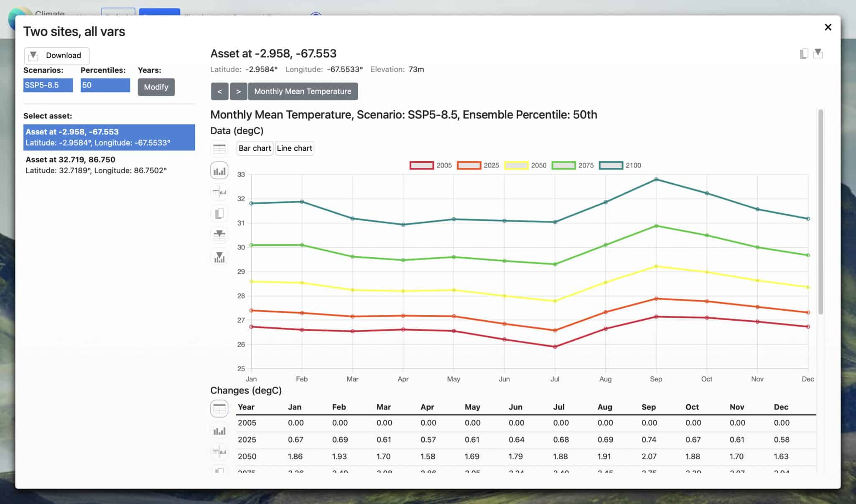Open the Monthly Mean Temperature variable tab
The width and height of the screenshot is (856, 504).
click(303, 91)
